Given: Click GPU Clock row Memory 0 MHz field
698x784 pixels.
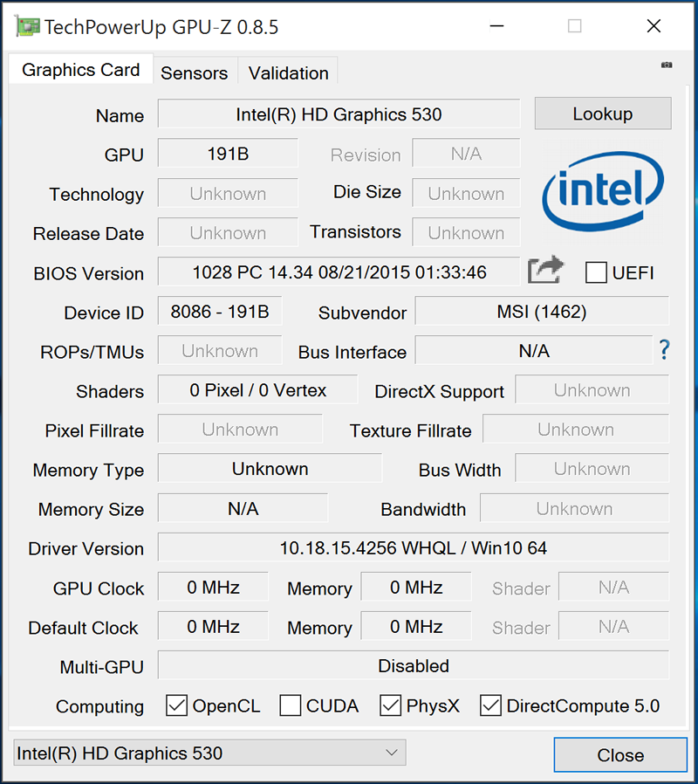Looking at the screenshot, I should click(416, 587).
